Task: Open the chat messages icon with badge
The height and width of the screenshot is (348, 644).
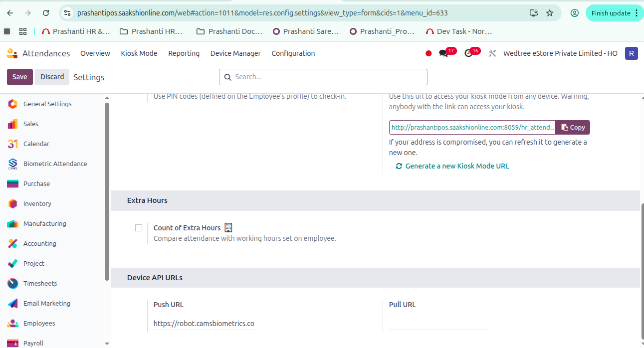Action: pos(443,53)
